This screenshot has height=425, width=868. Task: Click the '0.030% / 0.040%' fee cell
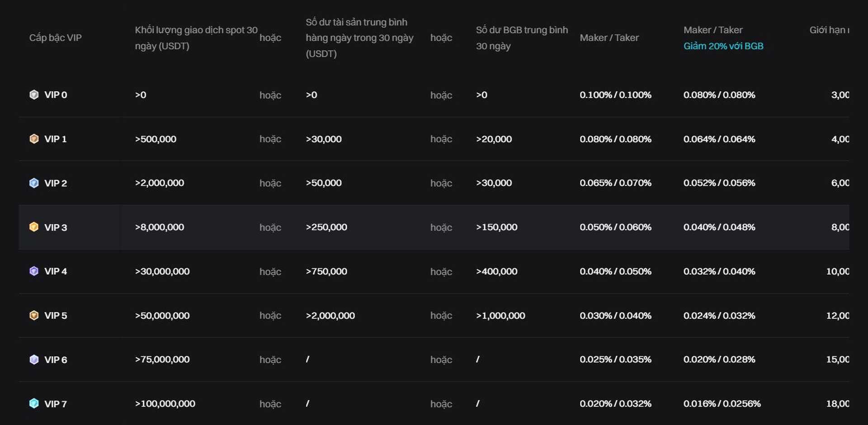click(616, 316)
